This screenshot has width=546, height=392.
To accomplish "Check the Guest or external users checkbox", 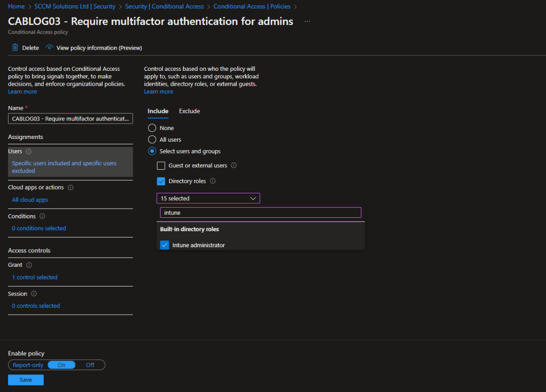I will (x=161, y=166).
